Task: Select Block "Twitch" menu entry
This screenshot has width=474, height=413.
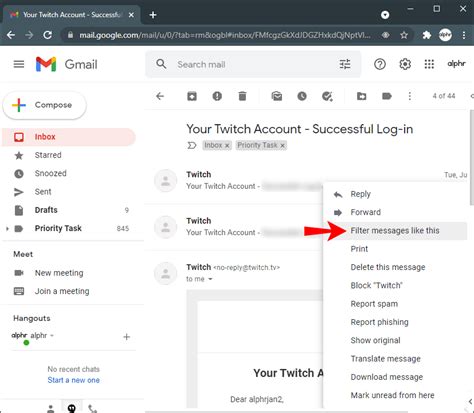Action: click(395, 286)
